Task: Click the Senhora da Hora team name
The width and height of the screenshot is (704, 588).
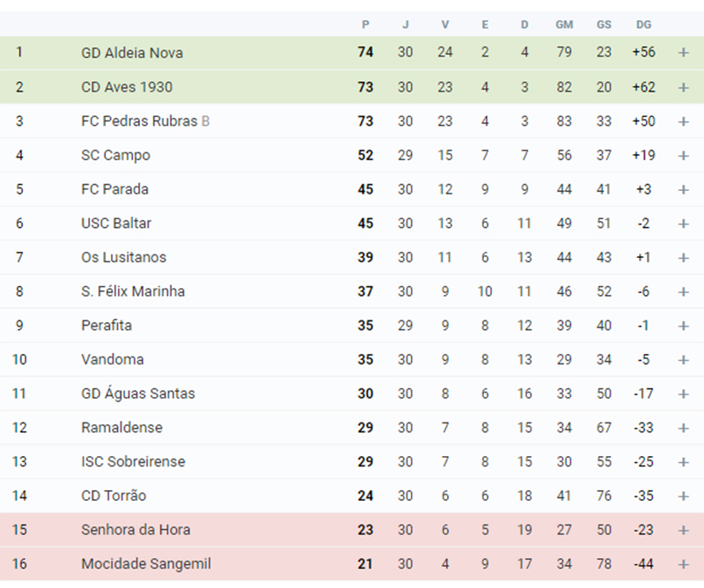Action: [136, 530]
